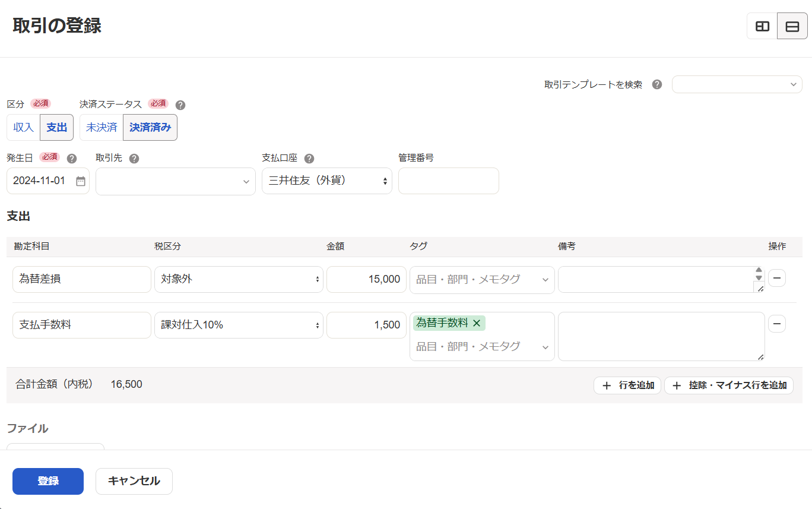
Task: Click the 合計金額 value 16,500
Action: (x=126, y=384)
